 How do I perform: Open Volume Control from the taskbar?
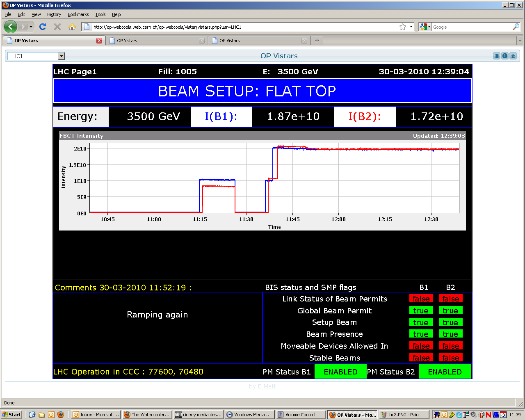[300, 415]
